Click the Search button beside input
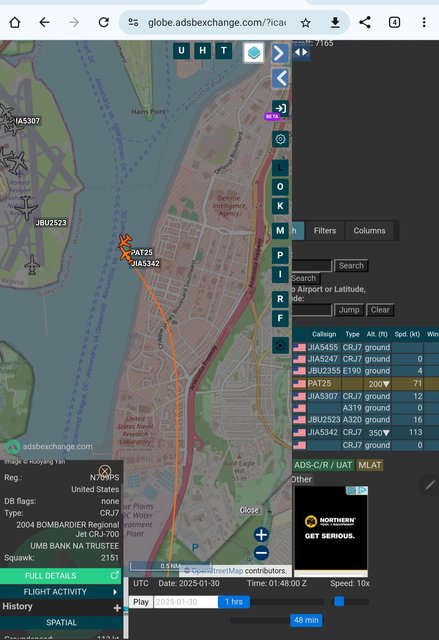 click(x=351, y=266)
